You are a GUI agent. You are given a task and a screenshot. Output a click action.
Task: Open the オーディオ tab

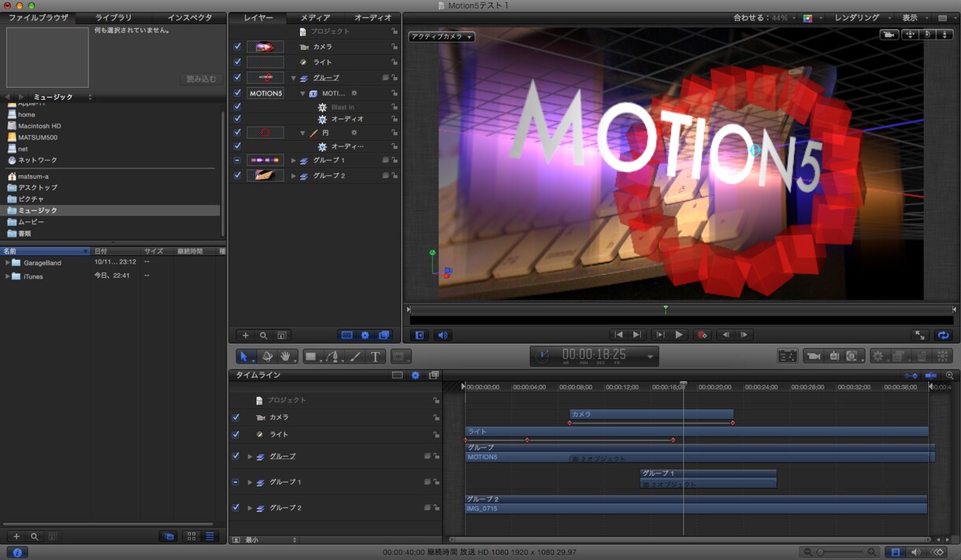point(373,17)
